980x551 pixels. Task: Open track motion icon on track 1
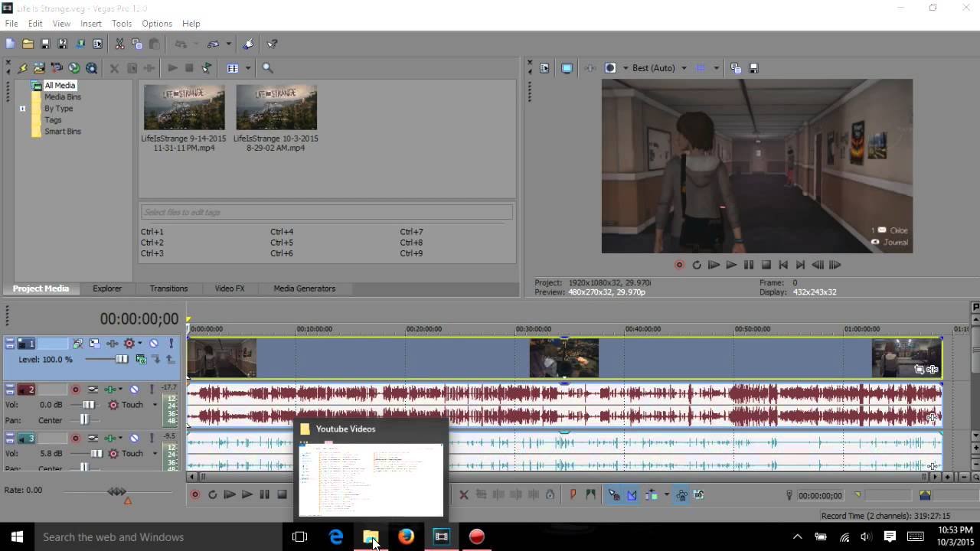[95, 344]
